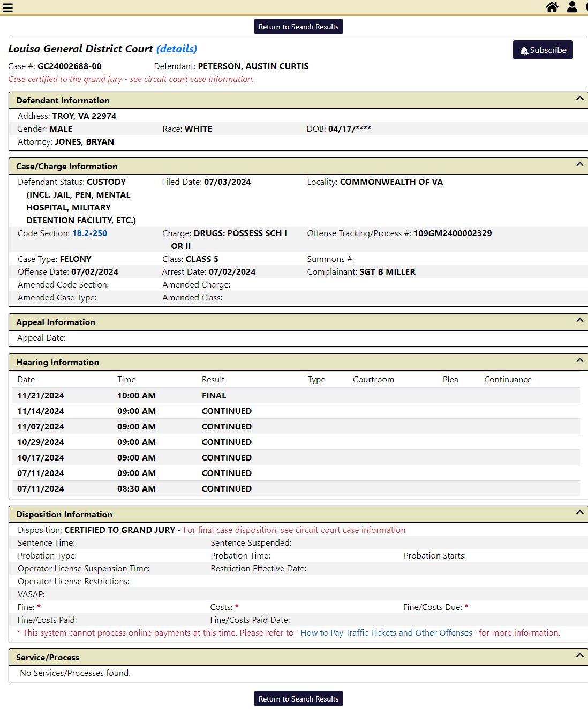
Task: Select hearing date 10/17/2024
Action: pyautogui.click(x=41, y=458)
